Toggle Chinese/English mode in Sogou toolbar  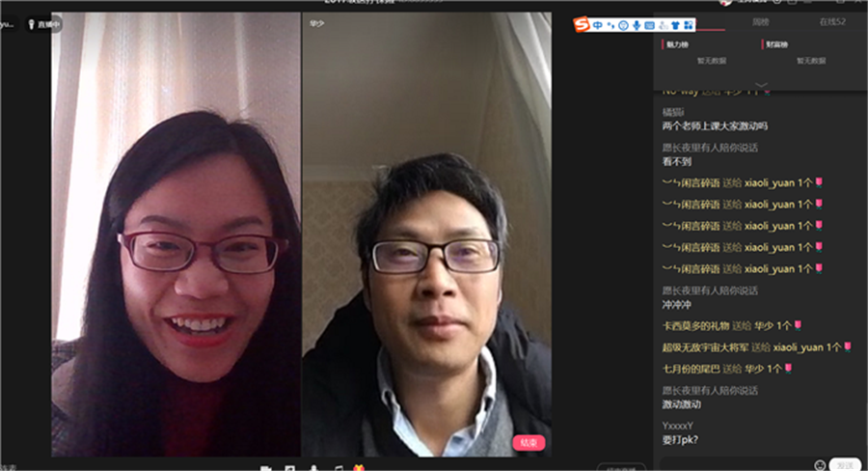tap(597, 24)
